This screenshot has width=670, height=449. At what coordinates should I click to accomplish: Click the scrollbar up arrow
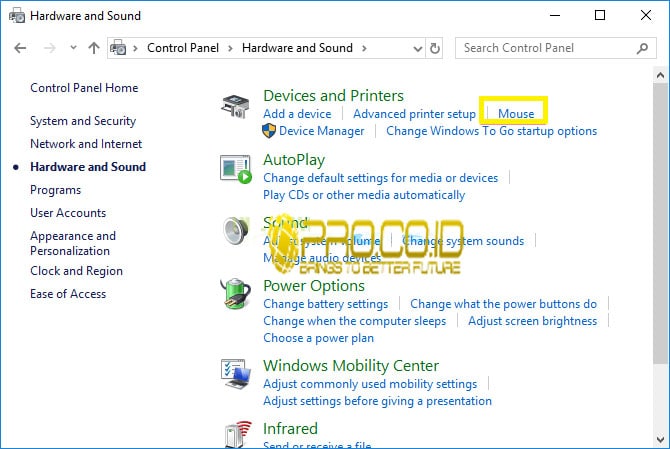coord(661,75)
